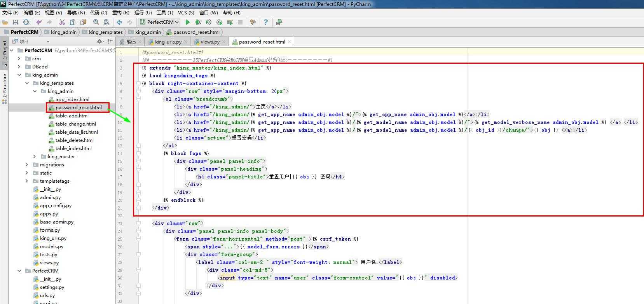Open the 编辑 (E) menu
The width and height of the screenshot is (644, 304).
click(x=32, y=13)
